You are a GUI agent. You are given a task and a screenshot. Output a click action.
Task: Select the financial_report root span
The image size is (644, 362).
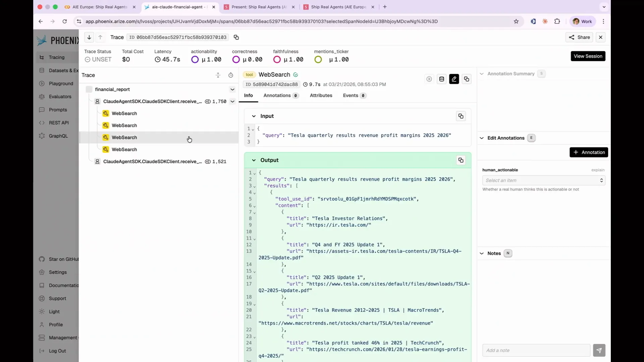[159, 89]
